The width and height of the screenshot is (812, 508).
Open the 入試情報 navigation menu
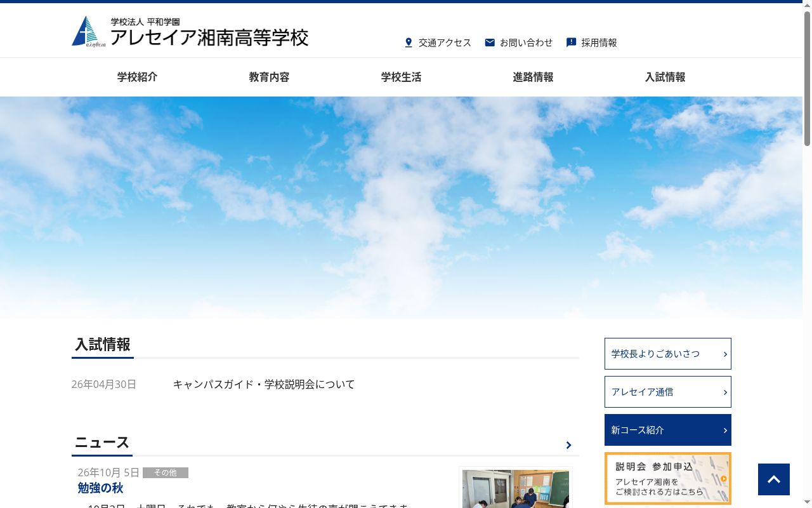tap(665, 77)
